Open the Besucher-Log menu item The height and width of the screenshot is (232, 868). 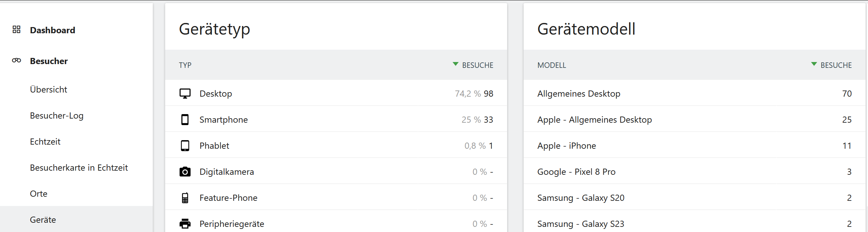tap(57, 115)
